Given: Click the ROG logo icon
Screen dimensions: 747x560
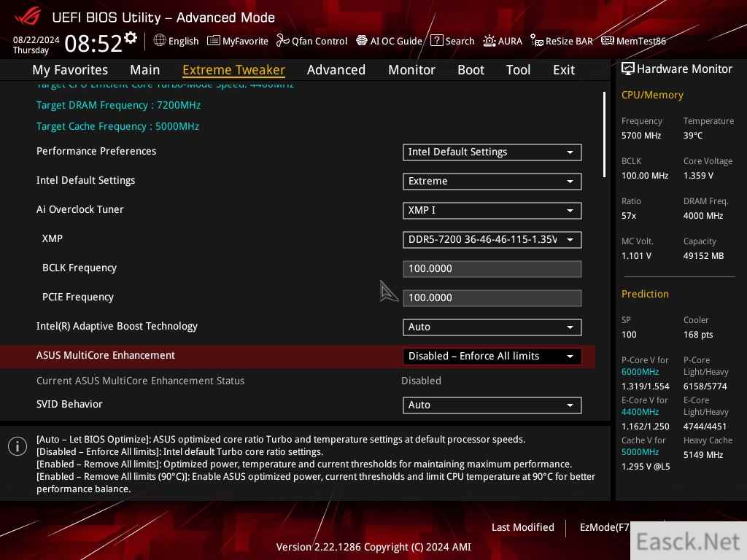Looking at the screenshot, I should click(x=28, y=15).
